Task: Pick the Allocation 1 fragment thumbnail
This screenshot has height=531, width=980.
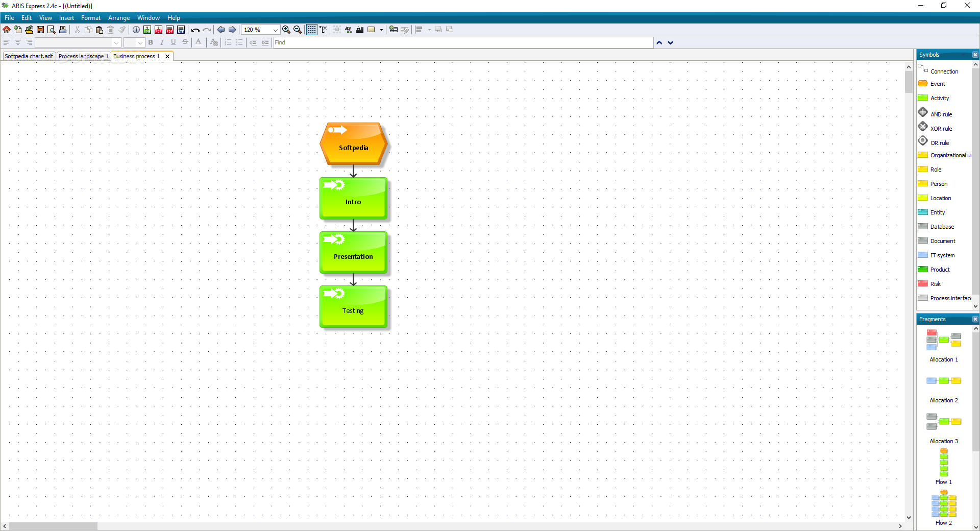Action: coord(944,340)
